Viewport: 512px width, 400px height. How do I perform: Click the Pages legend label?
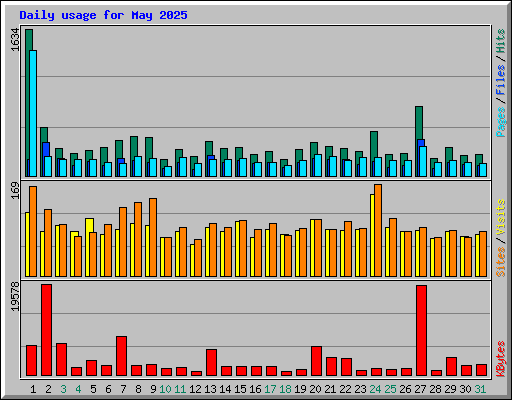pos(500,122)
